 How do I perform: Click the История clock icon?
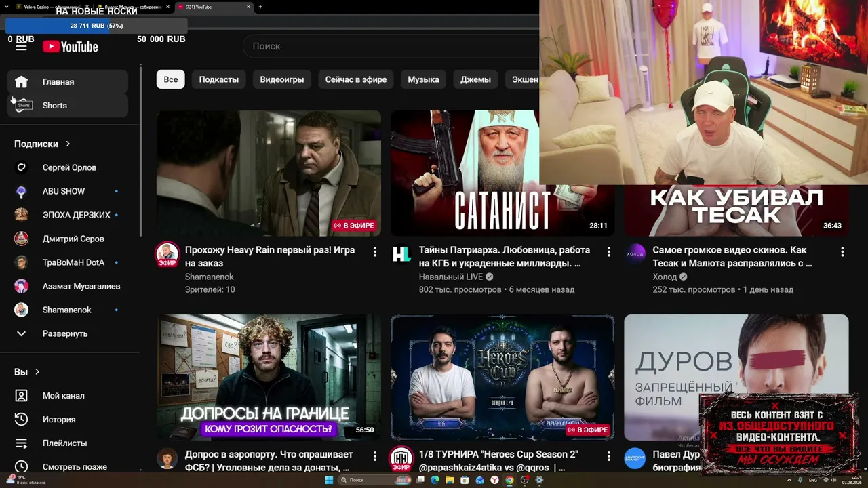[22, 420]
